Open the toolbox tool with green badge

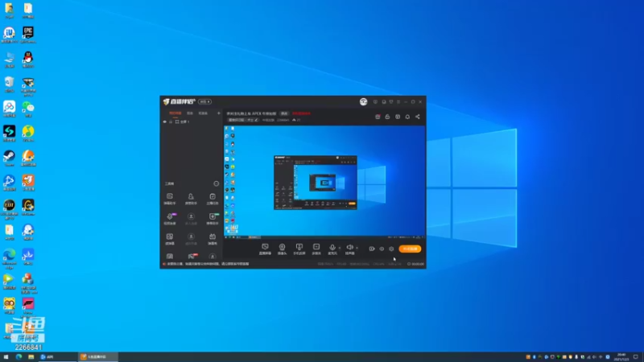[x=213, y=218]
